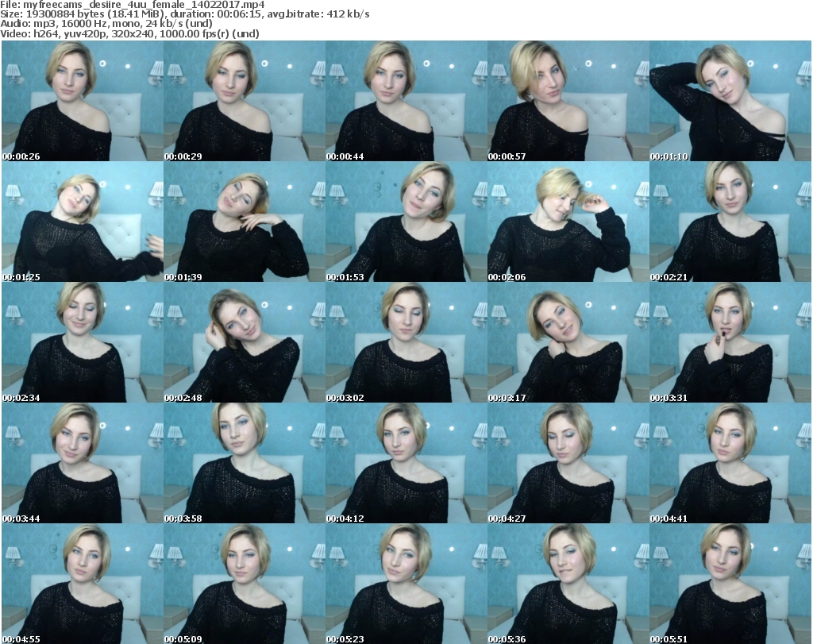Click the thumbnail timestamped 00:04:55

[83, 584]
